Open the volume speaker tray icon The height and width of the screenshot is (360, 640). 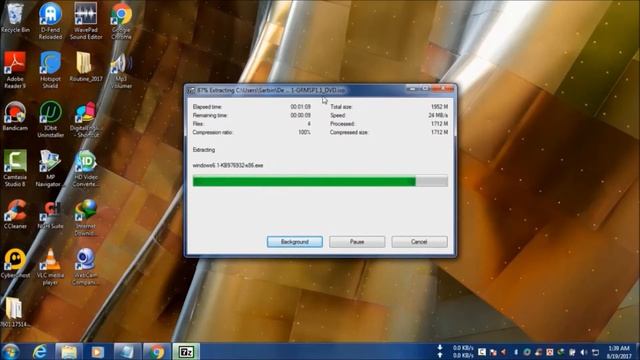[x=584, y=352]
